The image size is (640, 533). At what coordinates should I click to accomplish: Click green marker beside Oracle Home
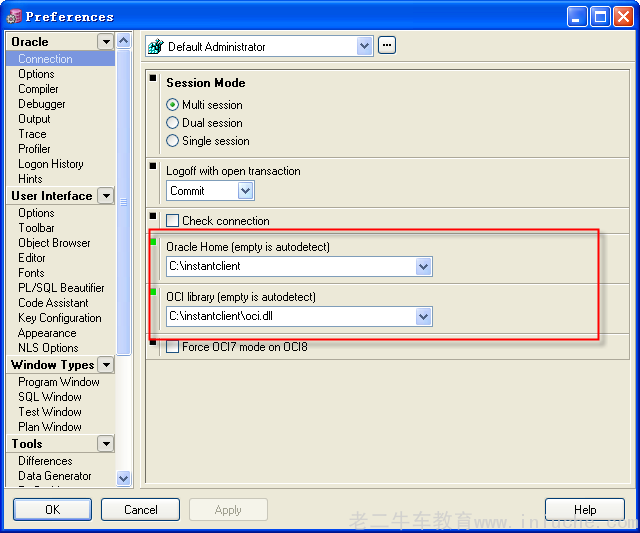pyautogui.click(x=153, y=242)
